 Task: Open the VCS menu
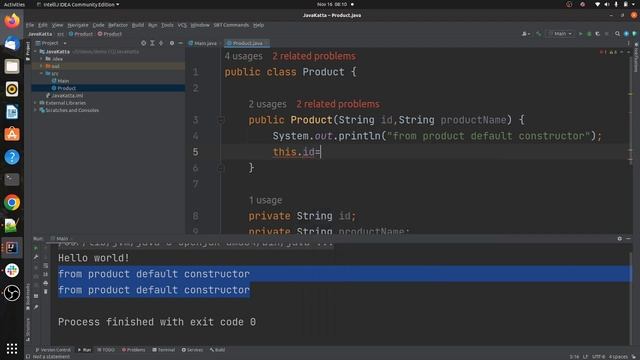182,25
